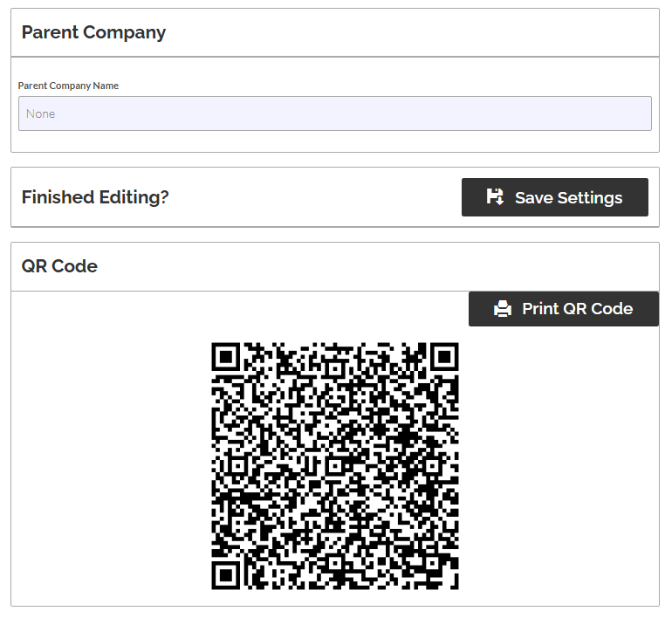
Task: Click the 'Parent Company' section heading
Action: (93, 32)
